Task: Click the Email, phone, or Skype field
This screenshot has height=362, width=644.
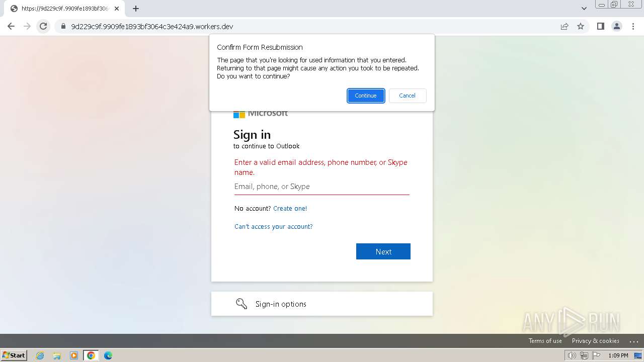Action: [322, 187]
